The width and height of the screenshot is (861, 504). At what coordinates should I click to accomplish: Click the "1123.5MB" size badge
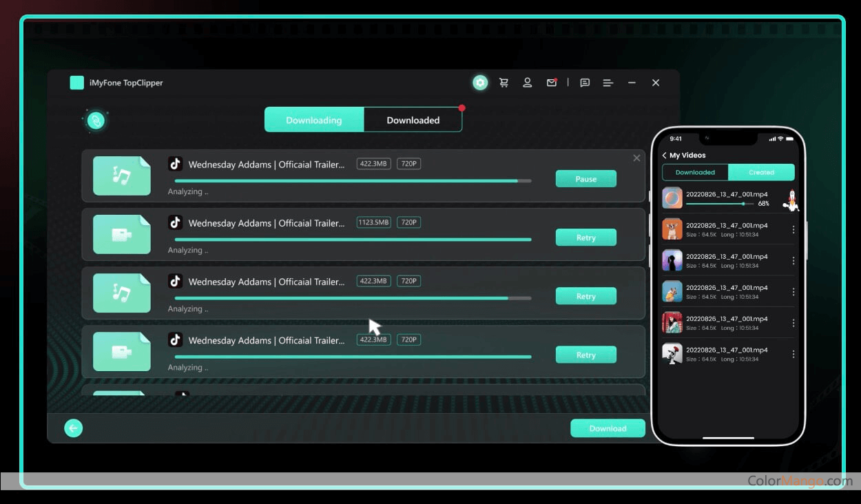pos(374,222)
